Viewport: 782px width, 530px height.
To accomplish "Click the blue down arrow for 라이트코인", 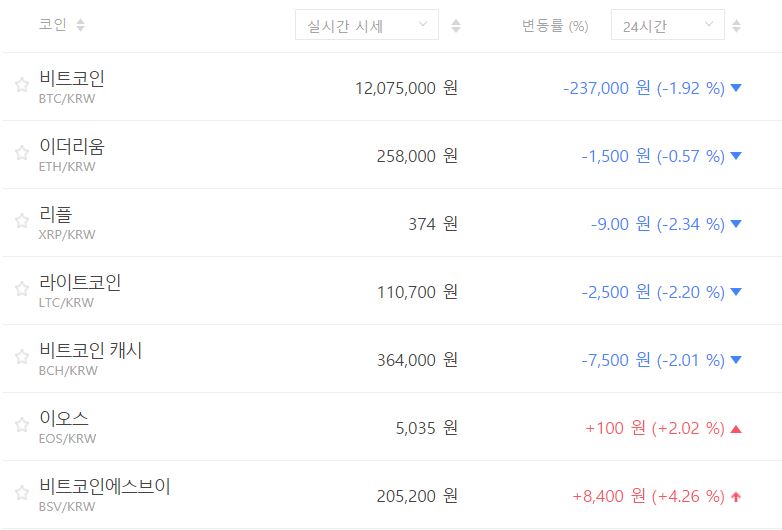I will pyautogui.click(x=736, y=292).
